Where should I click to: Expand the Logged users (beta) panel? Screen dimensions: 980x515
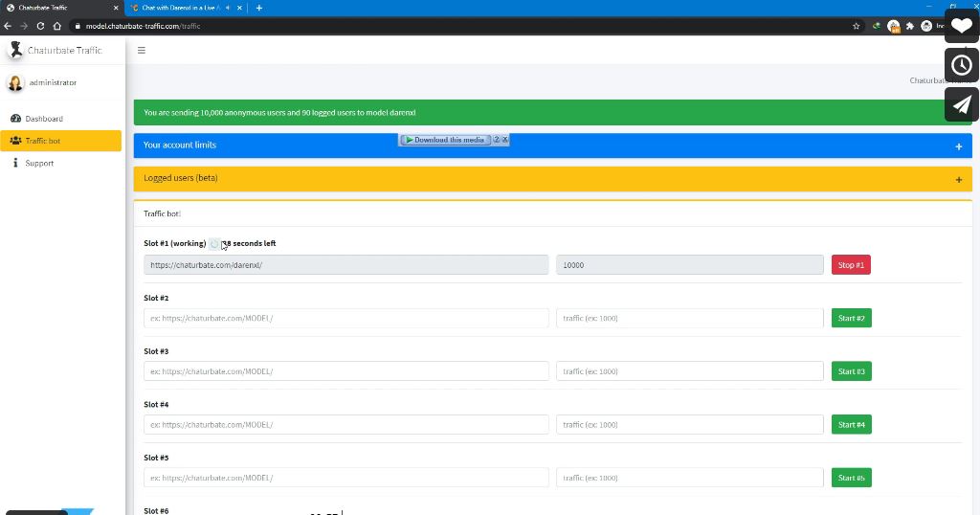click(x=958, y=179)
